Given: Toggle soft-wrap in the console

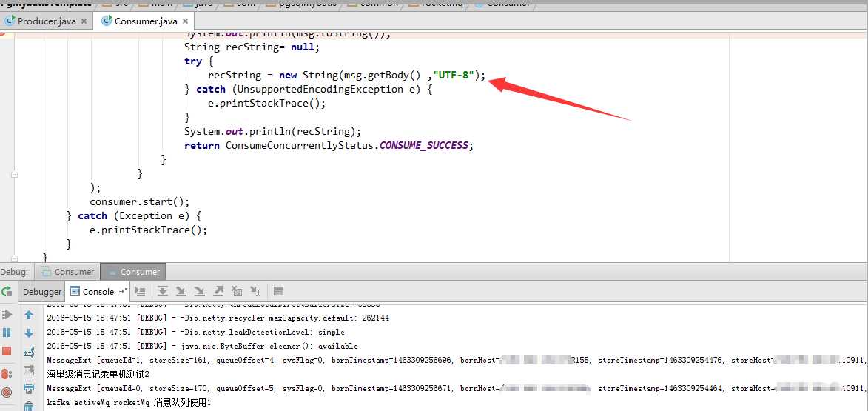Looking at the screenshot, I should (29, 352).
